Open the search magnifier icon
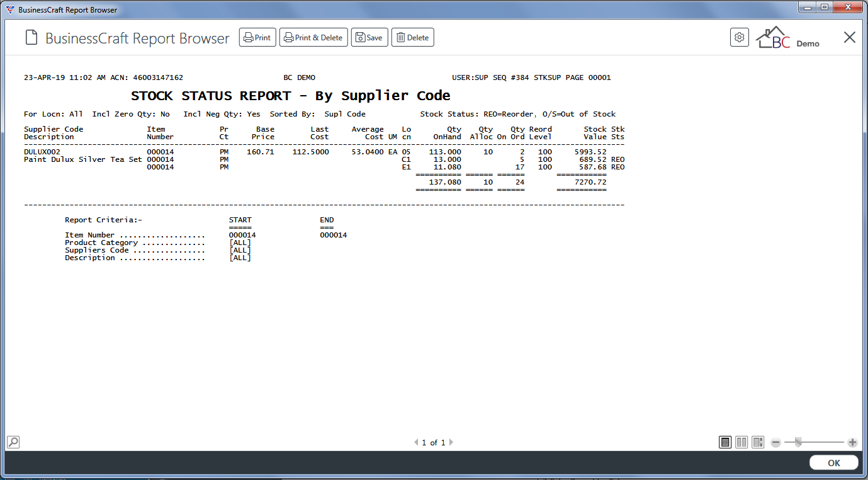This screenshot has width=868, height=480. (x=14, y=442)
